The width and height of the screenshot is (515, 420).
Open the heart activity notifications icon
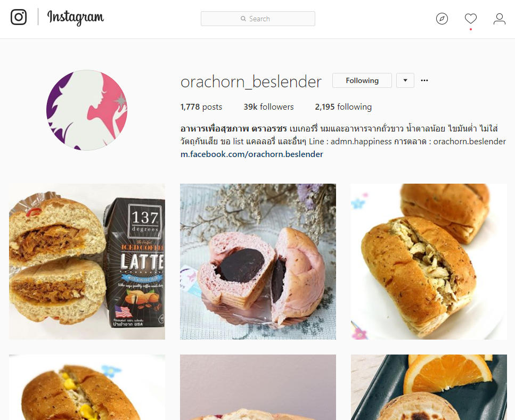pyautogui.click(x=471, y=19)
